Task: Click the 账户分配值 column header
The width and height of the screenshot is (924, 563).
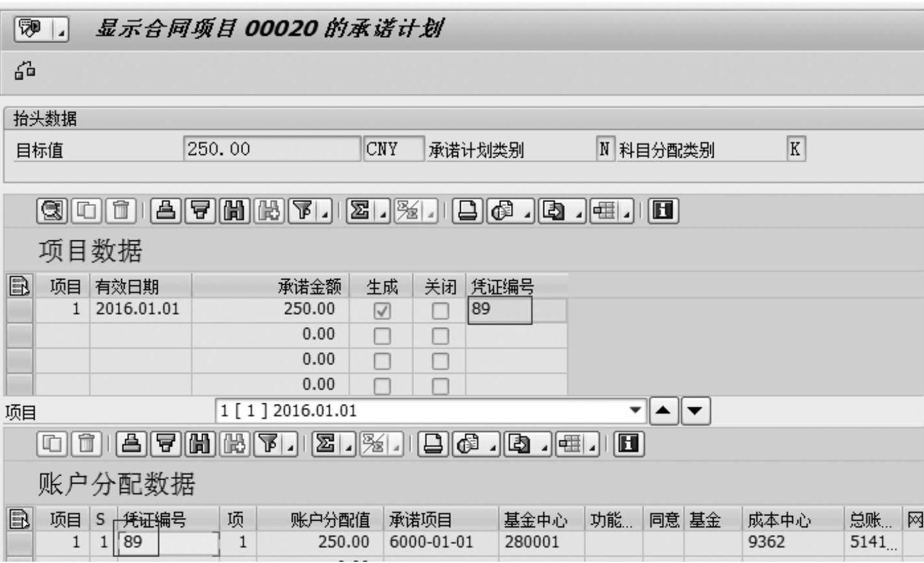Action: 321,519
